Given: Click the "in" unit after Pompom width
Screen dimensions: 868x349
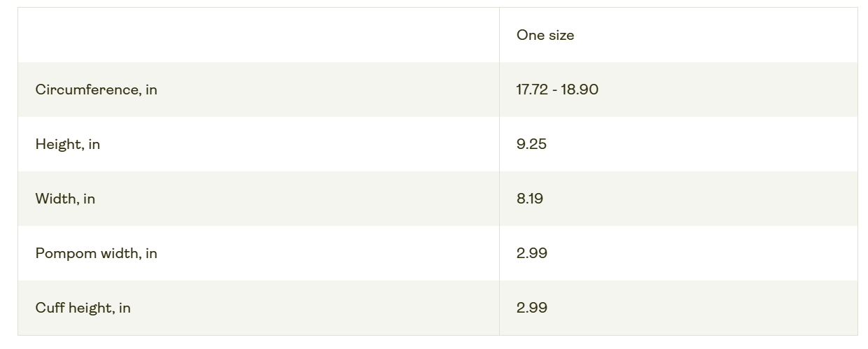Looking at the screenshot, I should (151, 253).
